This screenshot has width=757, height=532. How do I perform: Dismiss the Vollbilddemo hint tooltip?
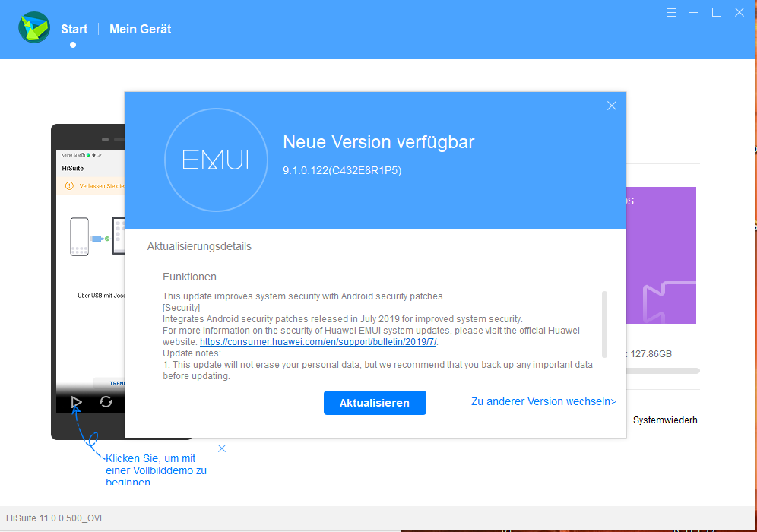pos(222,448)
